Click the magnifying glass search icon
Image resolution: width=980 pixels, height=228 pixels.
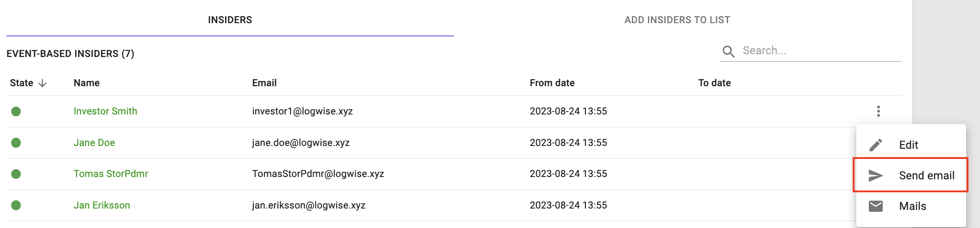[x=729, y=51]
